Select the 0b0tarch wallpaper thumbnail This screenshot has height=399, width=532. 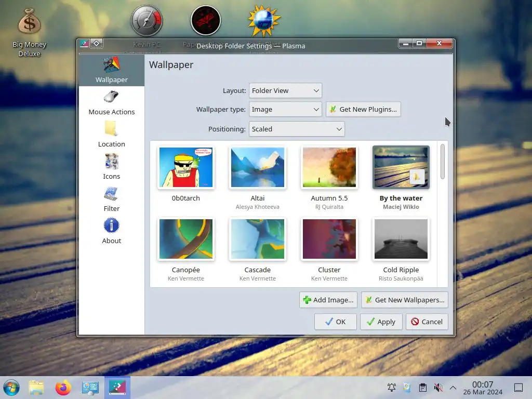[186, 167]
